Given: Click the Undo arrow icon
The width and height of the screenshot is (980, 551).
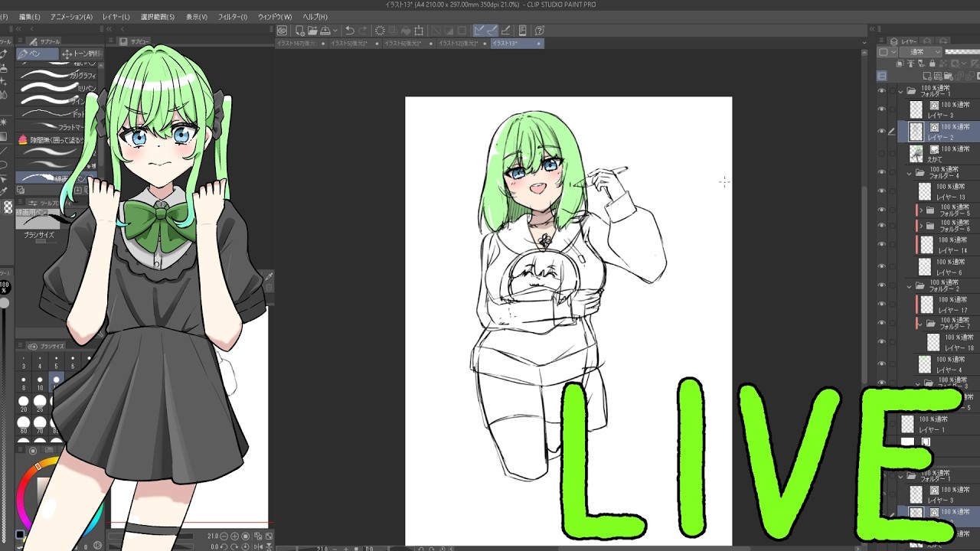Looking at the screenshot, I should pos(350,31).
